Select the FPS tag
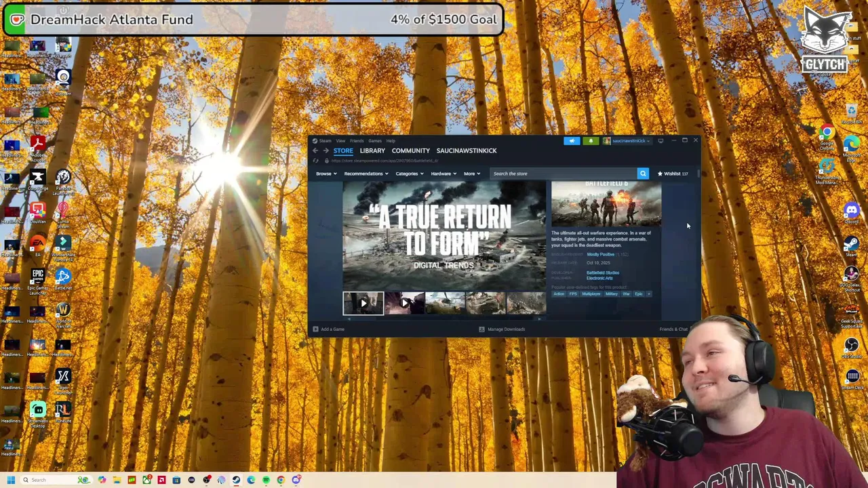This screenshot has width=868, height=488. 573,294
